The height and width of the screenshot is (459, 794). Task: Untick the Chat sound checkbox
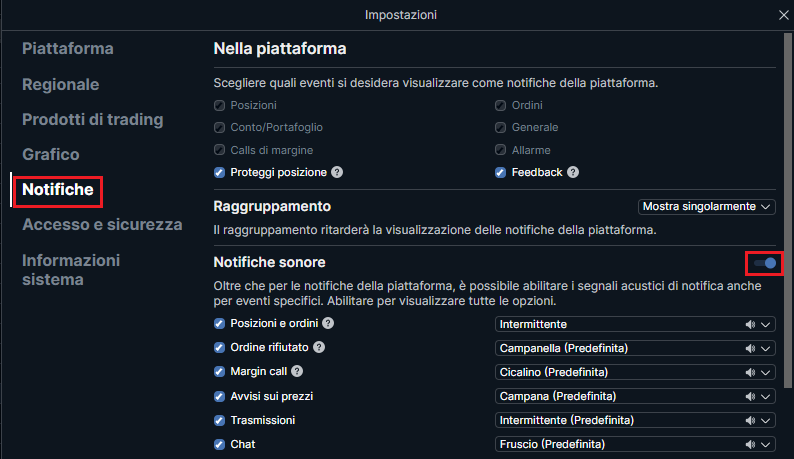click(x=219, y=444)
